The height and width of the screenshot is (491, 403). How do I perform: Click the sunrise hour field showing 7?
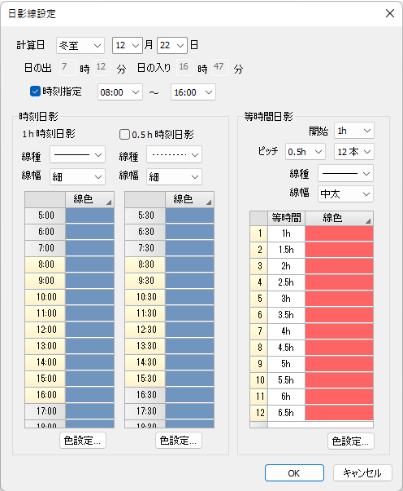point(68,67)
